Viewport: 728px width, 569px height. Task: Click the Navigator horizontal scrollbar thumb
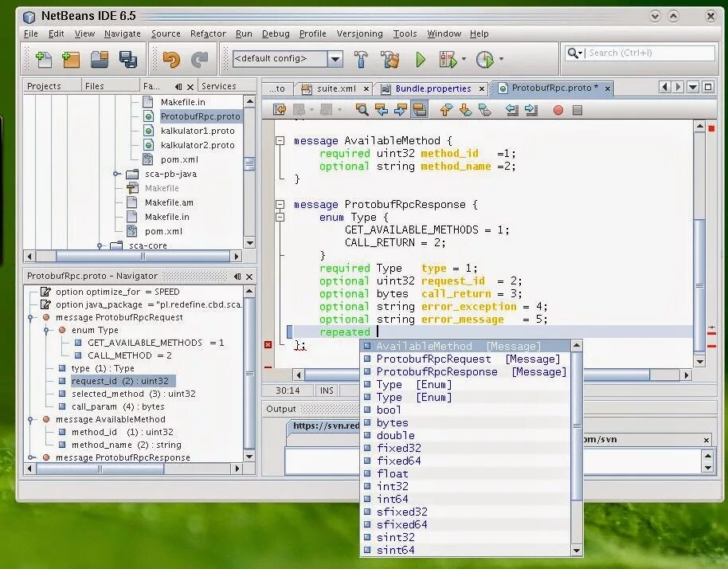click(x=100, y=469)
